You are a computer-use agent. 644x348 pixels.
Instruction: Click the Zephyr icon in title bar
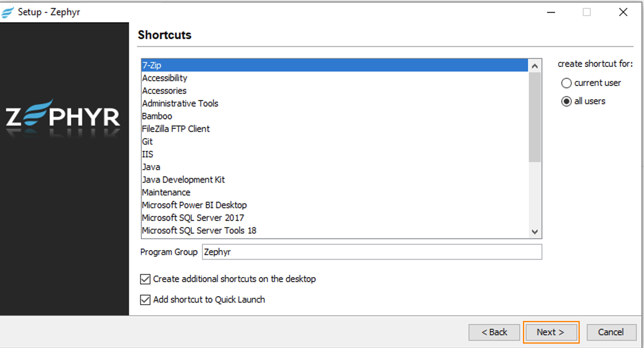coord(8,12)
